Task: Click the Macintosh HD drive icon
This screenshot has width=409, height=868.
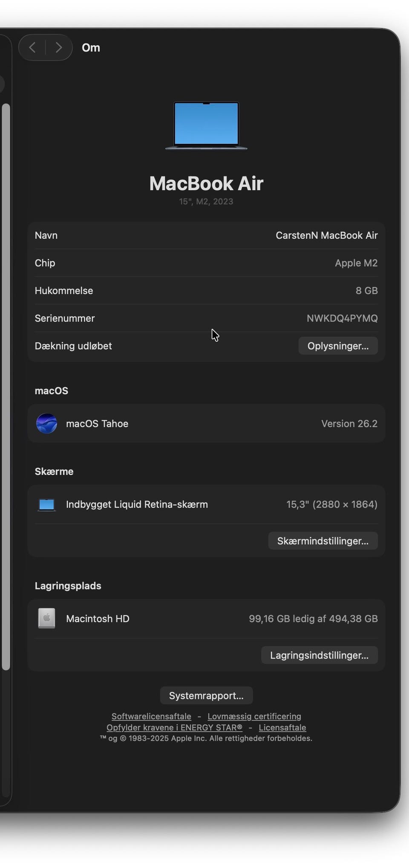Action: pyautogui.click(x=47, y=618)
